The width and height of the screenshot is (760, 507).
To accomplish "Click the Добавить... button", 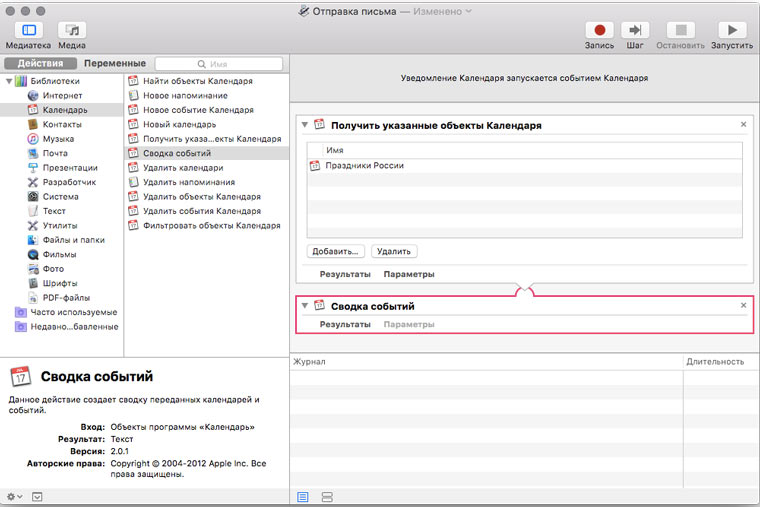I will click(335, 251).
